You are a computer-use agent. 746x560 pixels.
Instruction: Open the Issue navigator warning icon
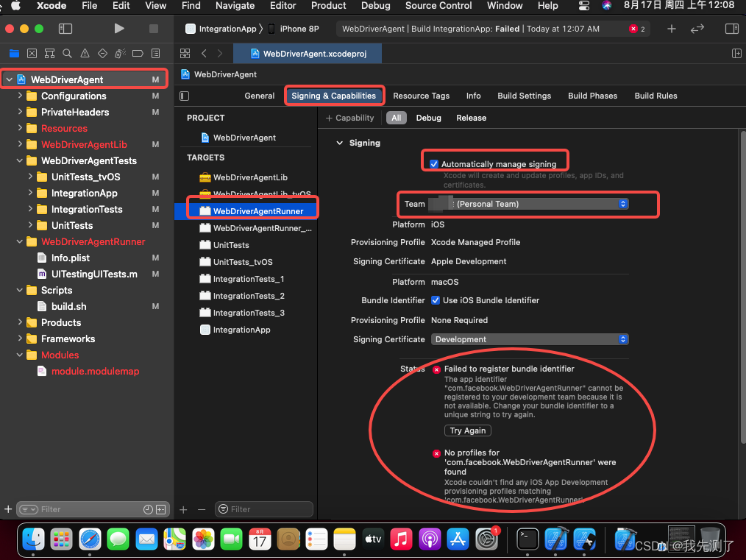85,53
